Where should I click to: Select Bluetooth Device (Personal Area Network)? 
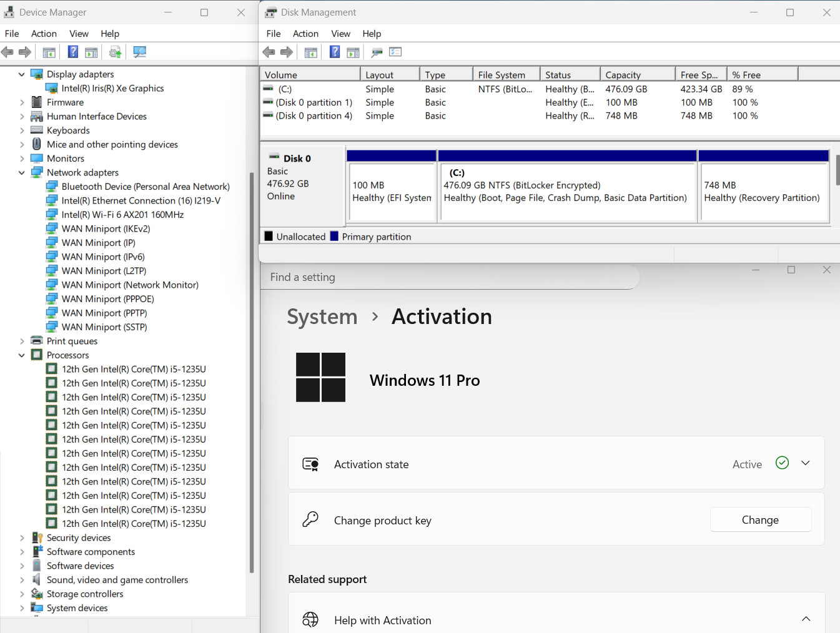(x=146, y=187)
